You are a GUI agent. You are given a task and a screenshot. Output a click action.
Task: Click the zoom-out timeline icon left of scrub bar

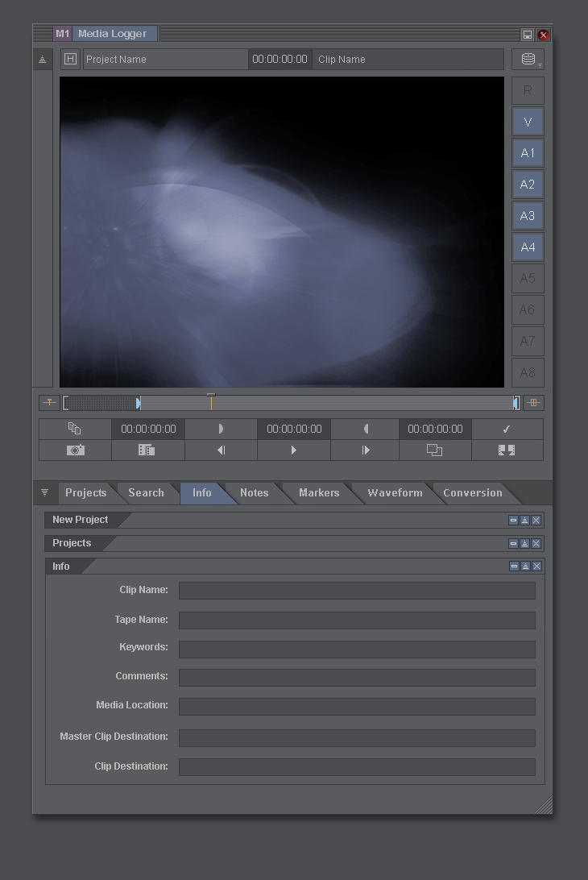pos(49,402)
